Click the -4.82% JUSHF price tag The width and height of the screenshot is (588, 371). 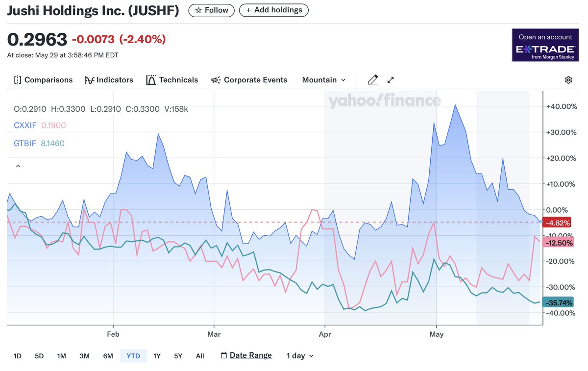pyautogui.click(x=558, y=223)
